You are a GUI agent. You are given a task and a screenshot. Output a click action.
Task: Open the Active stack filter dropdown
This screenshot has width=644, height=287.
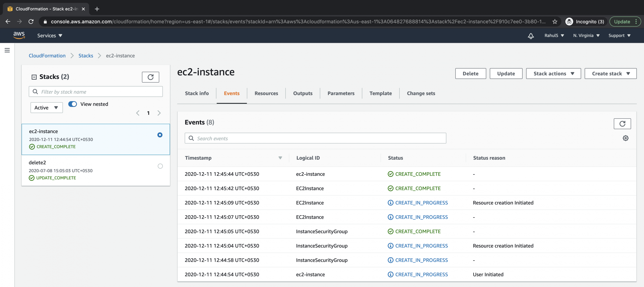coord(47,108)
